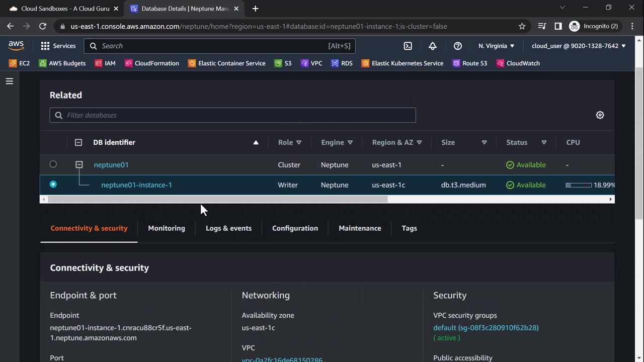Open the notifications bell icon
Image resolution: width=644 pixels, height=362 pixels.
433,46
